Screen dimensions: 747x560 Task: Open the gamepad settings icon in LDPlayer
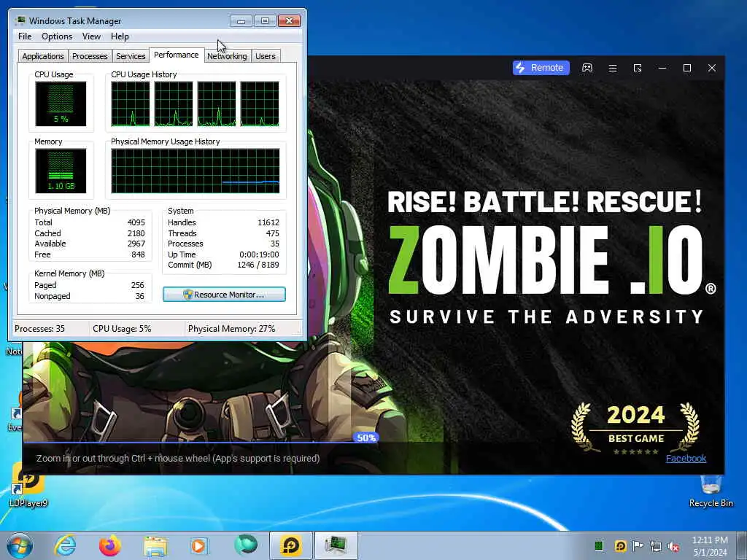click(587, 68)
